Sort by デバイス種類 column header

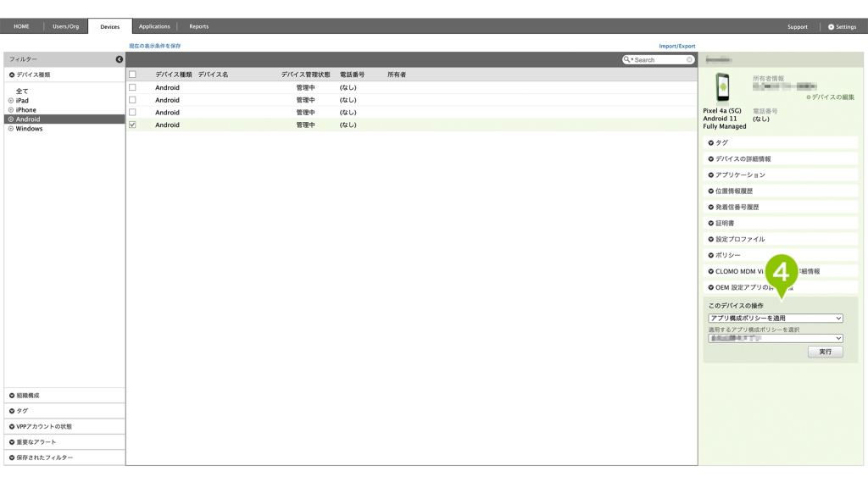(x=173, y=75)
